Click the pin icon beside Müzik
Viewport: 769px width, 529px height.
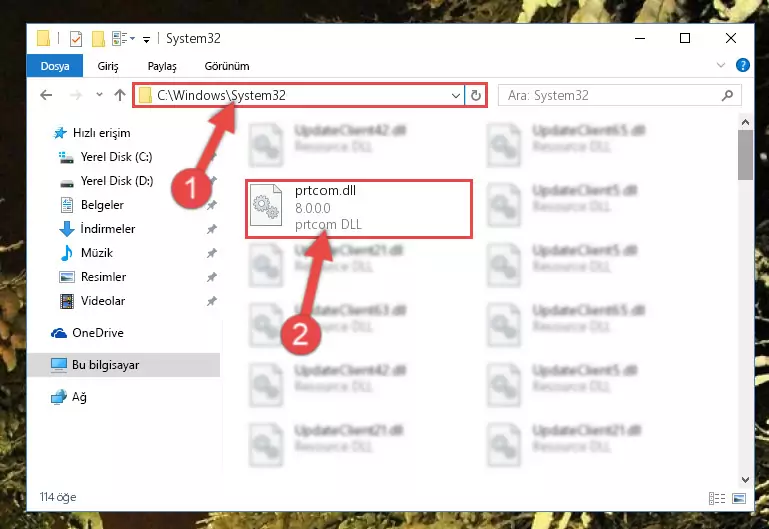[211, 253]
